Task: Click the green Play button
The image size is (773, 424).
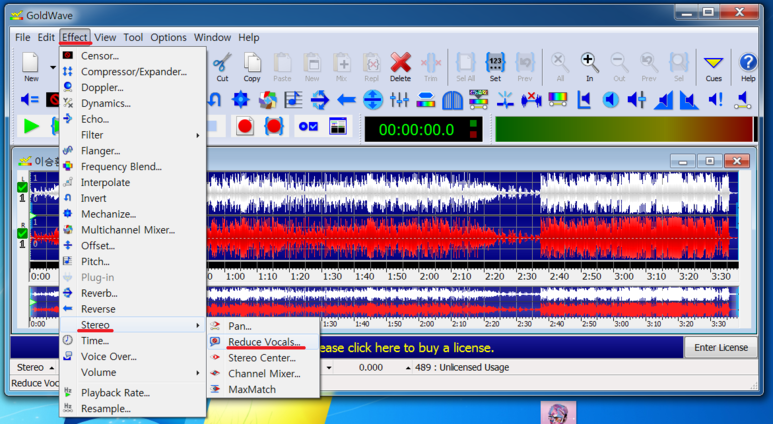Action: coord(31,127)
